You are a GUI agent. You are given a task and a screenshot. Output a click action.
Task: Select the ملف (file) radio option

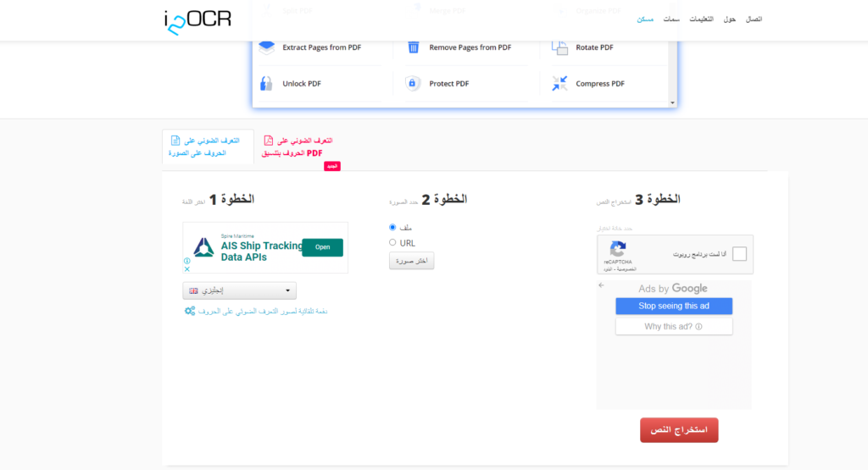pos(392,227)
